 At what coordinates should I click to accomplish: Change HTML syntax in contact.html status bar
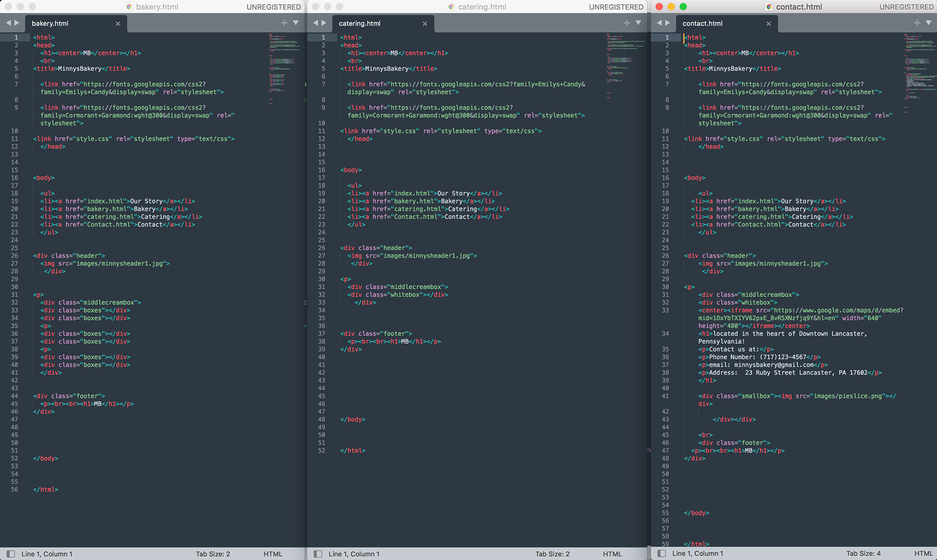pos(923,553)
